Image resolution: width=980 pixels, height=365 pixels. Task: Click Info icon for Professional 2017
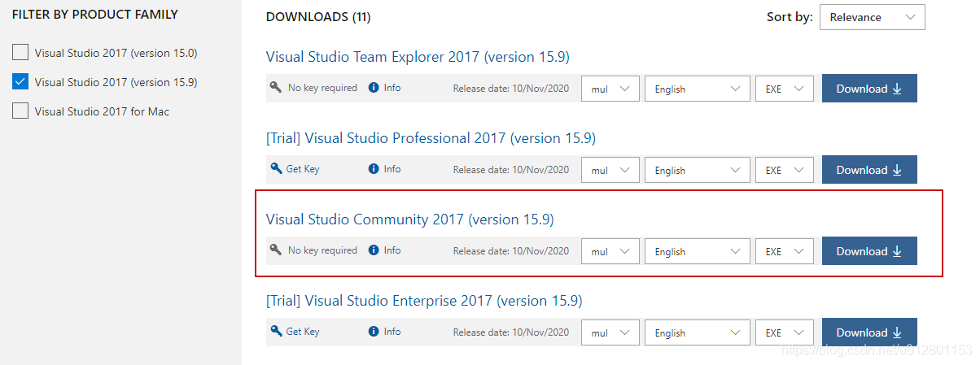(374, 169)
